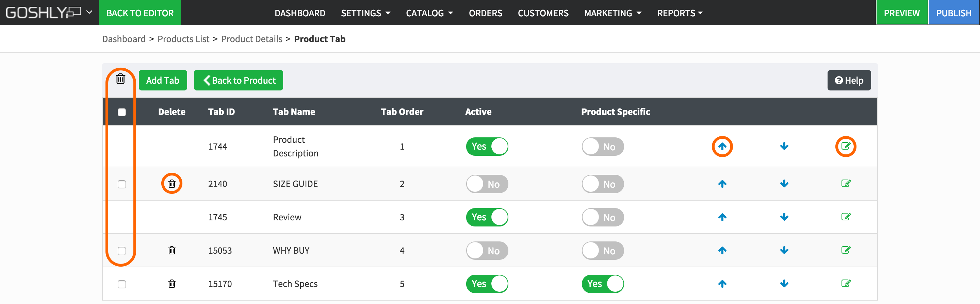Open the Customers page from navbar
The height and width of the screenshot is (304, 980).
tap(543, 13)
